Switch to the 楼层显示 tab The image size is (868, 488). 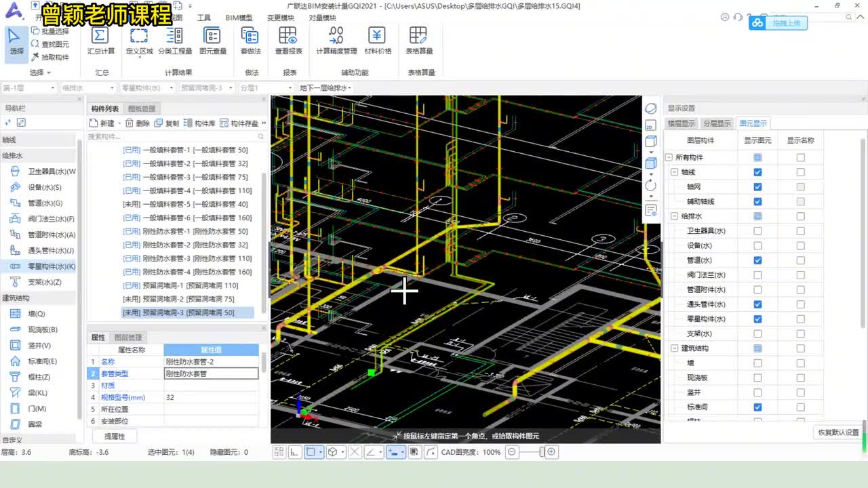[681, 123]
